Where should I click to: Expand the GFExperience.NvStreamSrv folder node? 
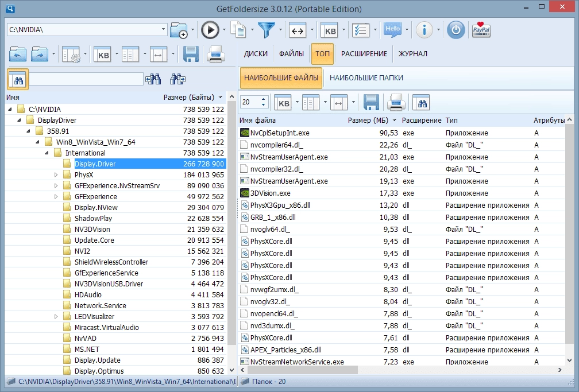(56, 185)
